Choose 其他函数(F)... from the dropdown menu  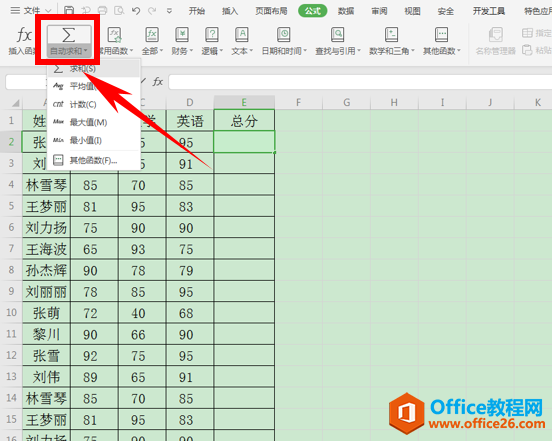(x=94, y=160)
